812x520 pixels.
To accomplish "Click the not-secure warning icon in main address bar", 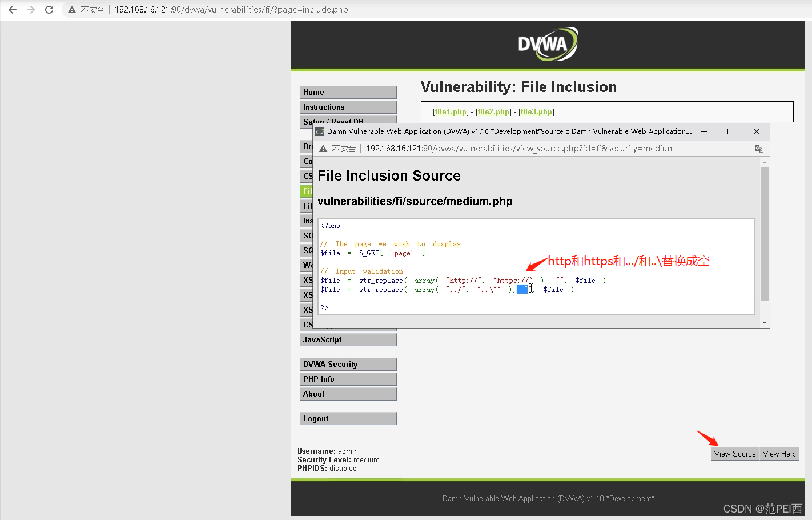I will 72,10.
